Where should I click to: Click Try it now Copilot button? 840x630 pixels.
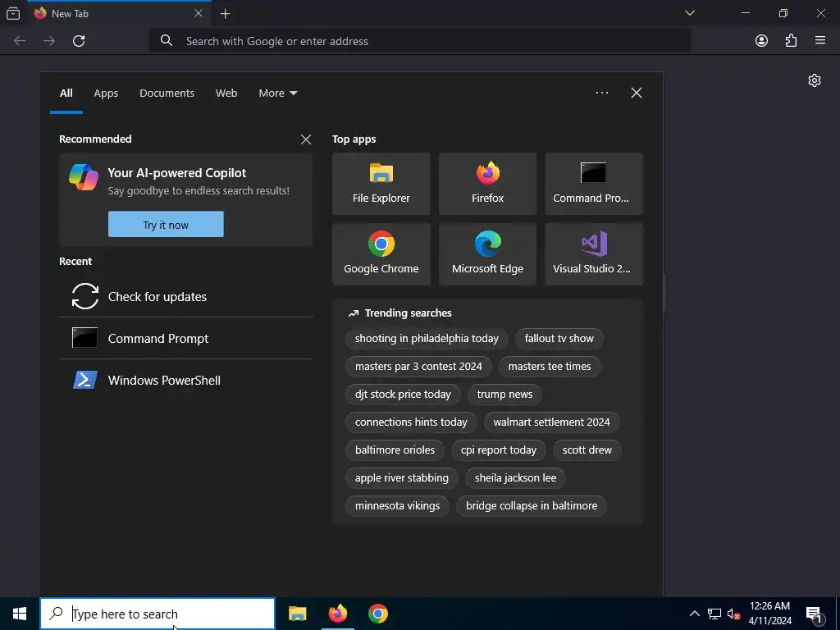[166, 225]
